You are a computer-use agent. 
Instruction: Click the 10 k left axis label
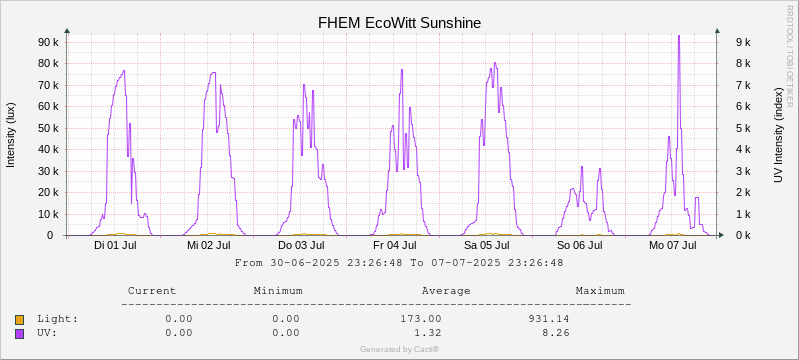point(49,215)
